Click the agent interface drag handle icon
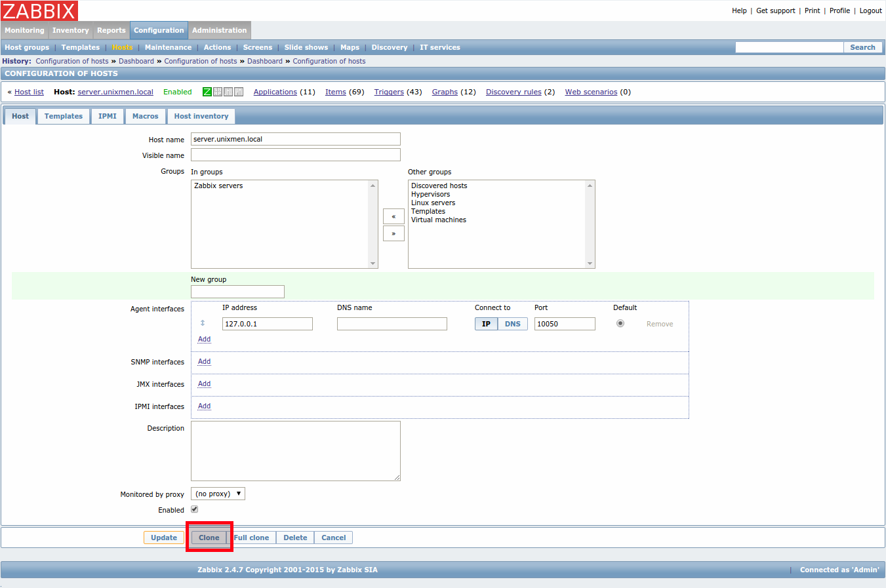Screen dimensions: 886x588 [x=203, y=323]
